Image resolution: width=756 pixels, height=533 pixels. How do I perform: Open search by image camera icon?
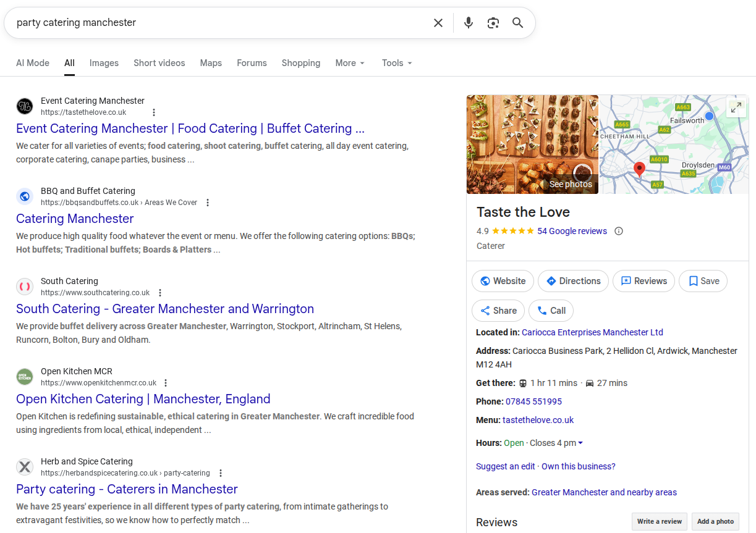click(x=493, y=23)
